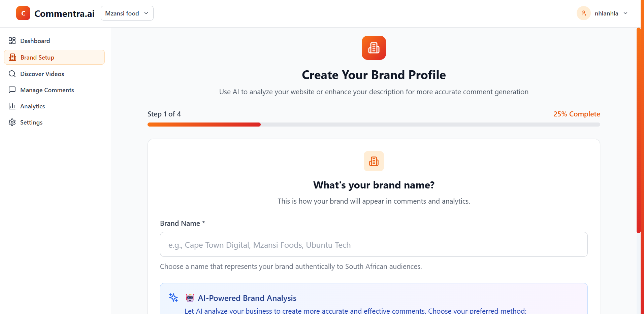
Task: Click the Commentra.ai brand title text
Action: (x=64, y=13)
